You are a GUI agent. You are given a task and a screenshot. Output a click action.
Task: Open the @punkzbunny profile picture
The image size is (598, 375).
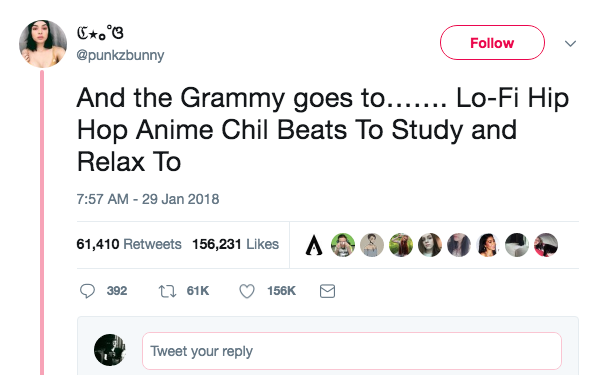(43, 44)
